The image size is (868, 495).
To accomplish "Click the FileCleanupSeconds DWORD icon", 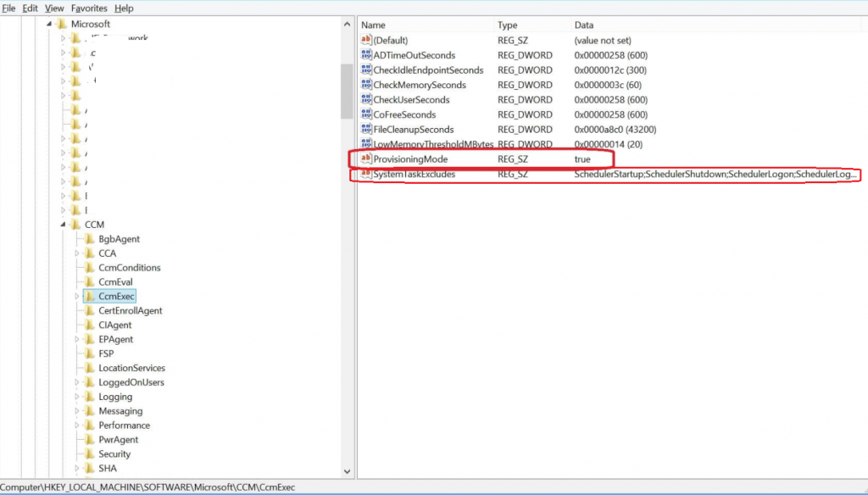I will tap(366, 130).
